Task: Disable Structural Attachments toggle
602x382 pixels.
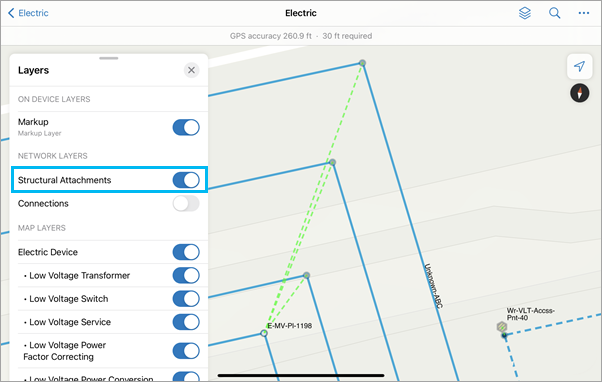Action: coord(186,180)
